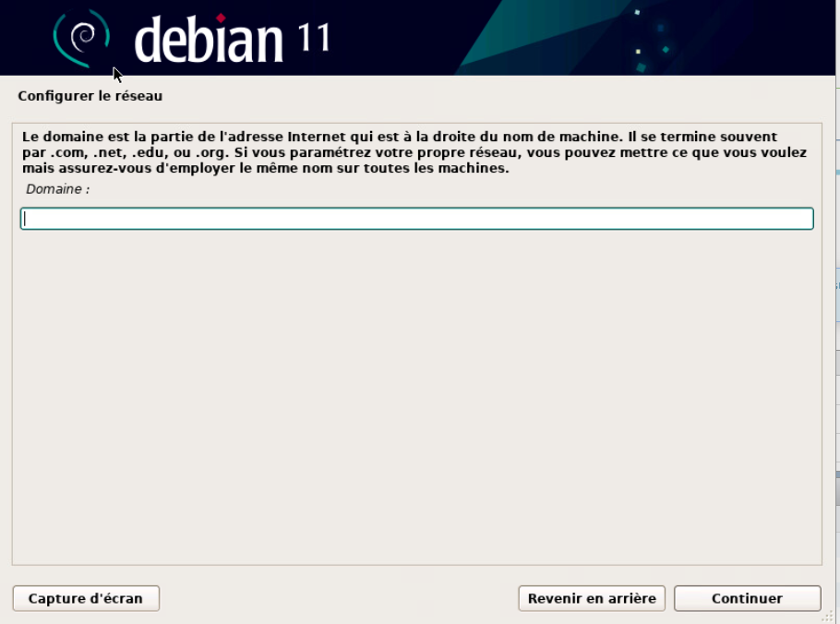Click the domain explanation paragraph text
The image size is (840, 624).
coord(414,153)
